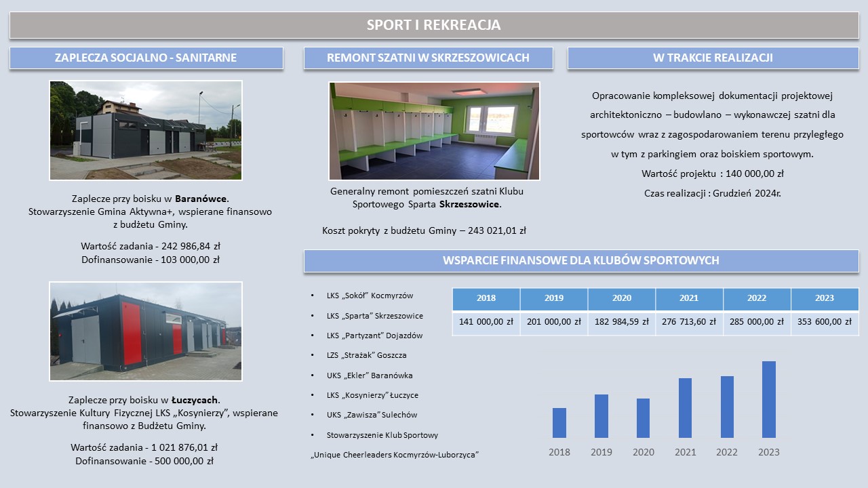Select the cell 353 600,00 zł
Viewport: 868px width, 488px height.
825,323
